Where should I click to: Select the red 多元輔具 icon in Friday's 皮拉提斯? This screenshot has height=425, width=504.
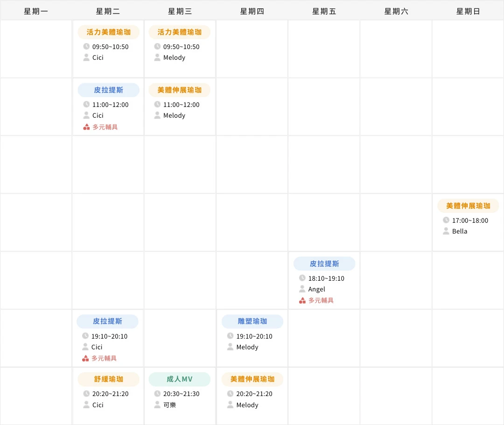(302, 300)
